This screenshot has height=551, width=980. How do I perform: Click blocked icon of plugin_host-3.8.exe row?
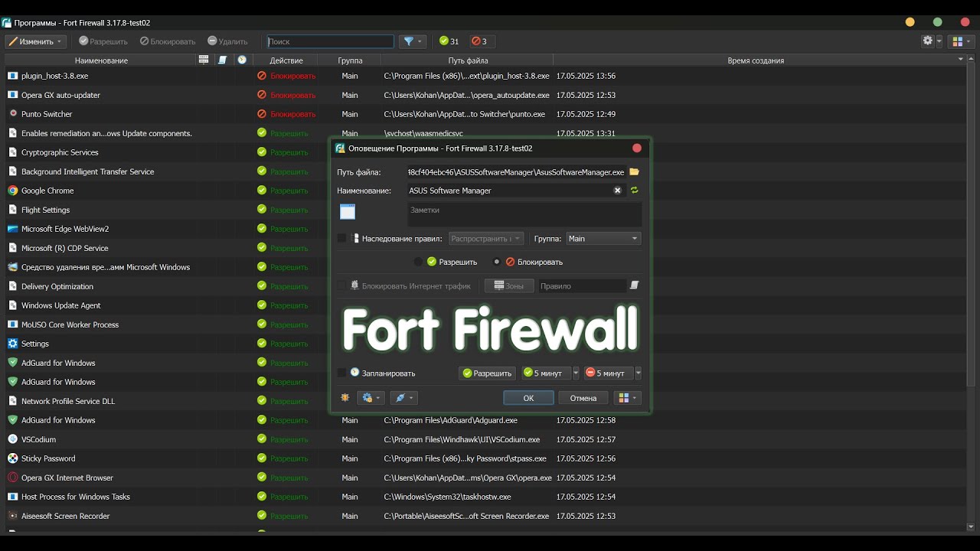[x=262, y=76]
